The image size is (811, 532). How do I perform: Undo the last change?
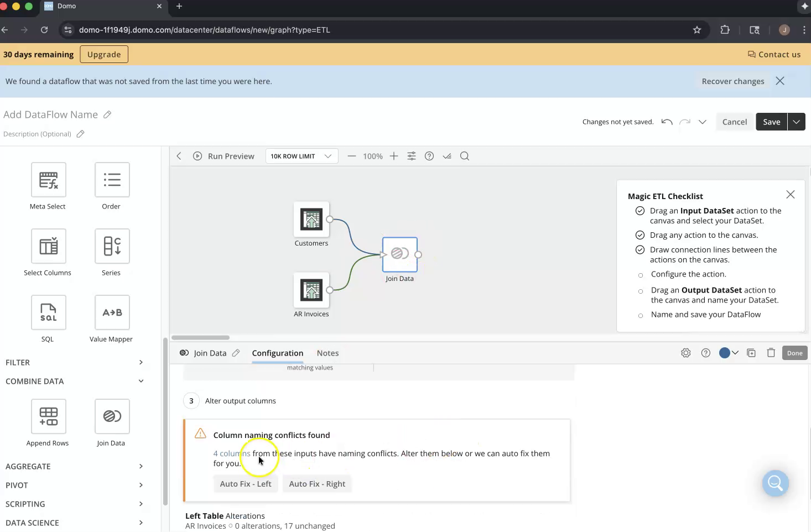click(667, 122)
